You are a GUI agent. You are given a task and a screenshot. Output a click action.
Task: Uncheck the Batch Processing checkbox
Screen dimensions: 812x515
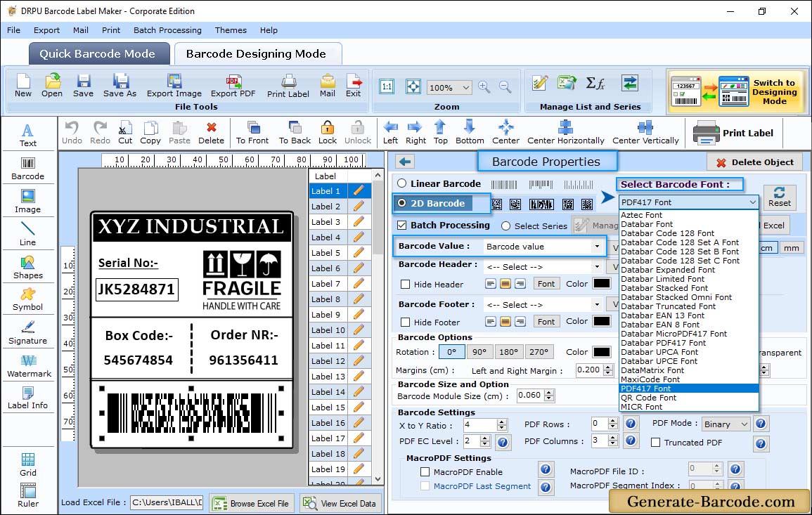click(x=402, y=225)
